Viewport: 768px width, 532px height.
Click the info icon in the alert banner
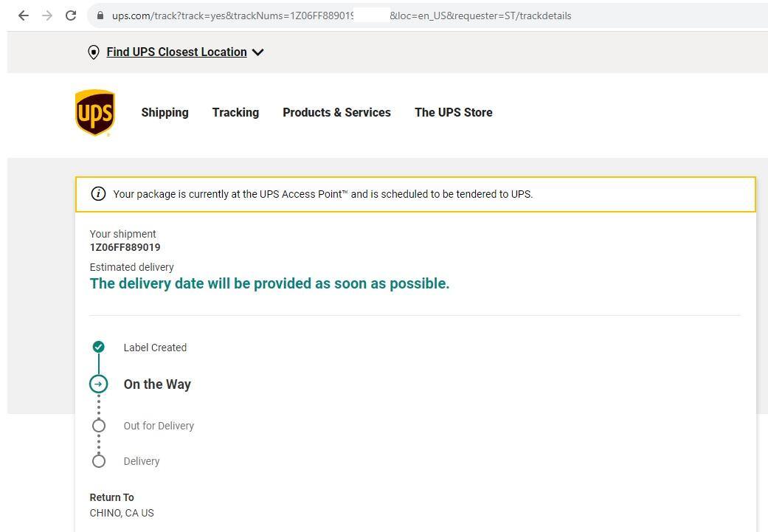[97, 194]
